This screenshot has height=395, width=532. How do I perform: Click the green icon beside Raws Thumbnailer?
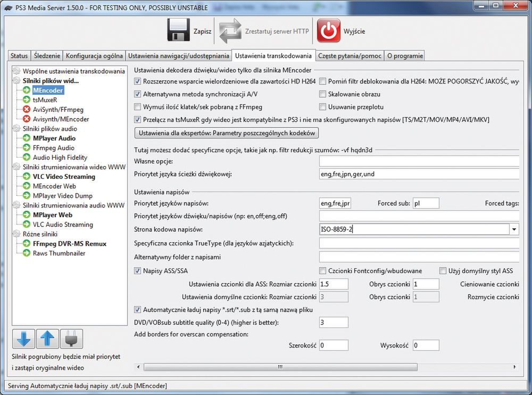point(27,253)
